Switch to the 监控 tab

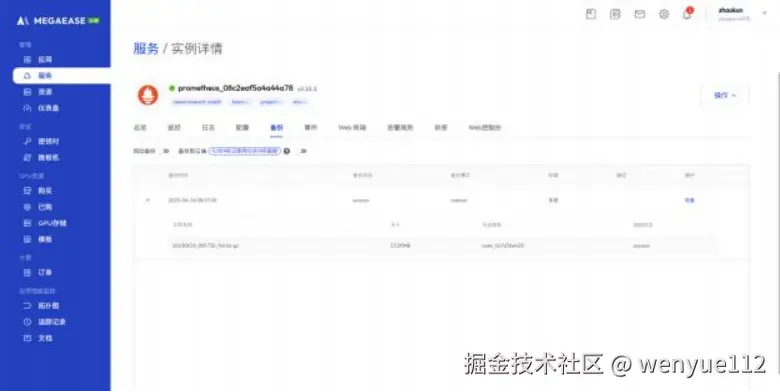pyautogui.click(x=174, y=127)
